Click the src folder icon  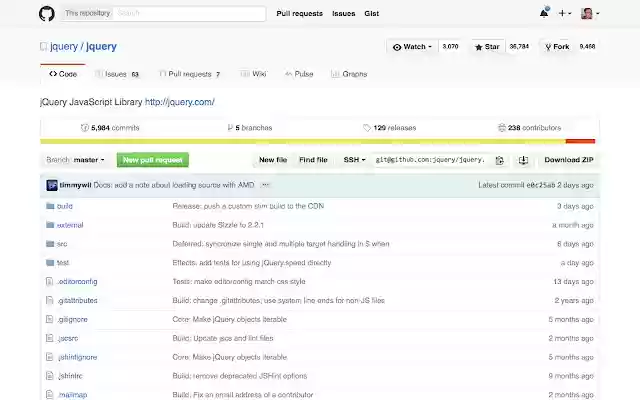(50, 244)
